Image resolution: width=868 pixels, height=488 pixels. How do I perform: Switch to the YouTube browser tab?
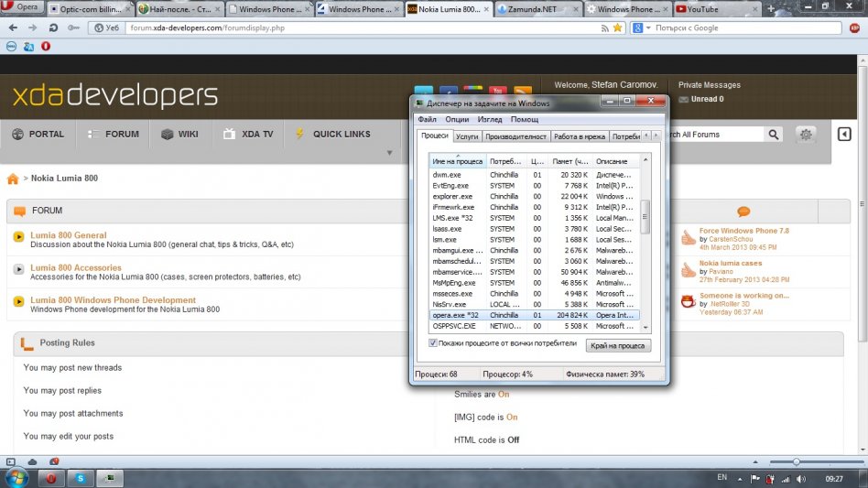click(707, 9)
